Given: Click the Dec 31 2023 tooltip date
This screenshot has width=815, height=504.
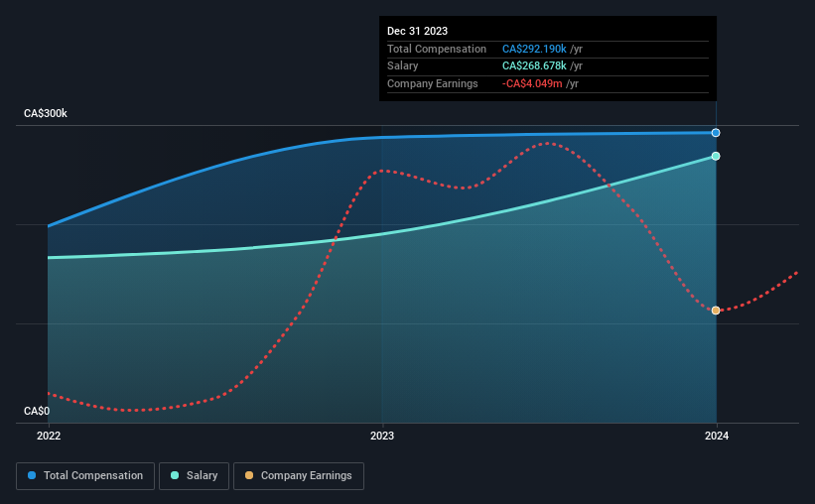Looking at the screenshot, I should tap(417, 31).
